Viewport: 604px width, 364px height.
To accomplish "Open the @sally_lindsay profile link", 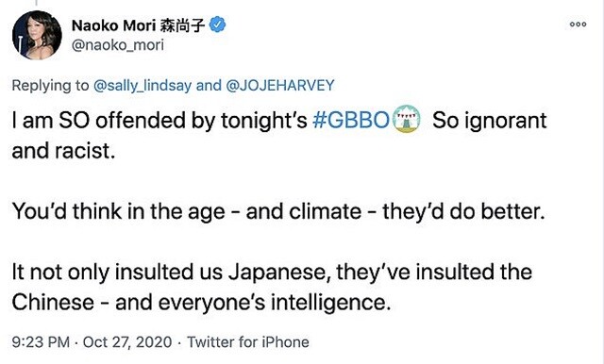I will [143, 86].
